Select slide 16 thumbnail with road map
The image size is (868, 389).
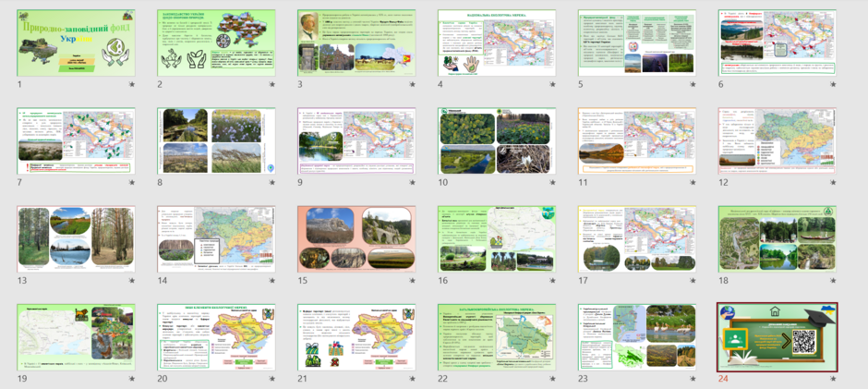(x=497, y=238)
